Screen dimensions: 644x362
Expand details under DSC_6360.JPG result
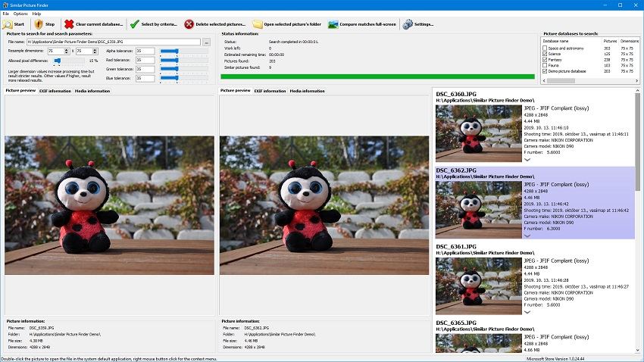[527, 160]
